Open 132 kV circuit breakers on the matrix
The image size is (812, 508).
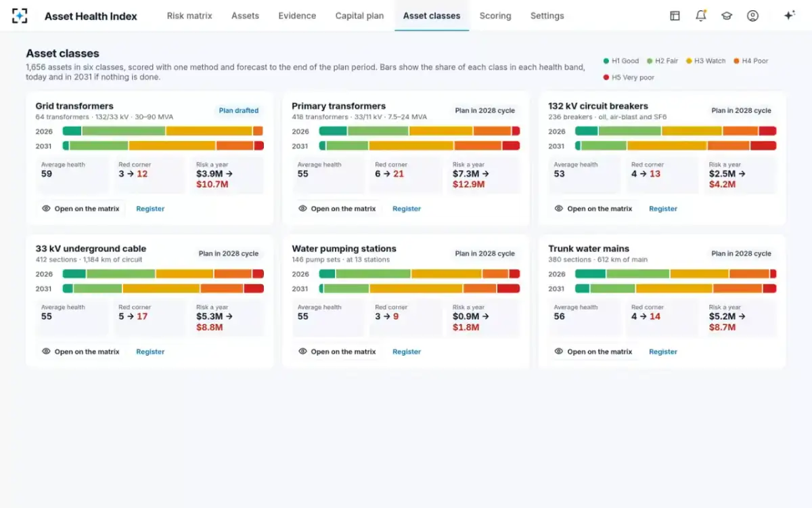(x=593, y=209)
